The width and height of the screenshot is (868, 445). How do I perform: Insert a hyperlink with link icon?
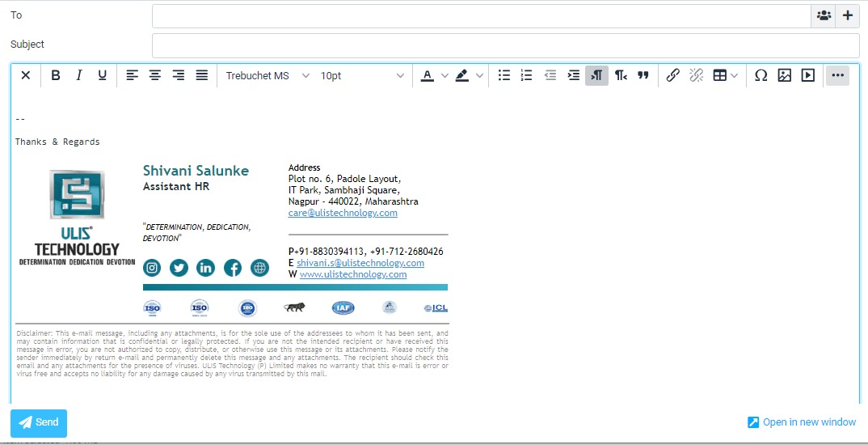point(672,75)
